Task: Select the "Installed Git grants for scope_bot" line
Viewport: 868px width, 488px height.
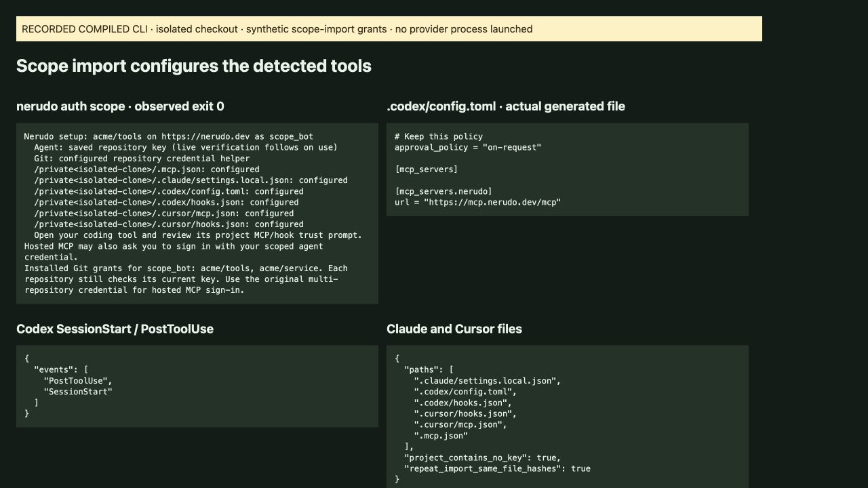Action: click(x=186, y=268)
